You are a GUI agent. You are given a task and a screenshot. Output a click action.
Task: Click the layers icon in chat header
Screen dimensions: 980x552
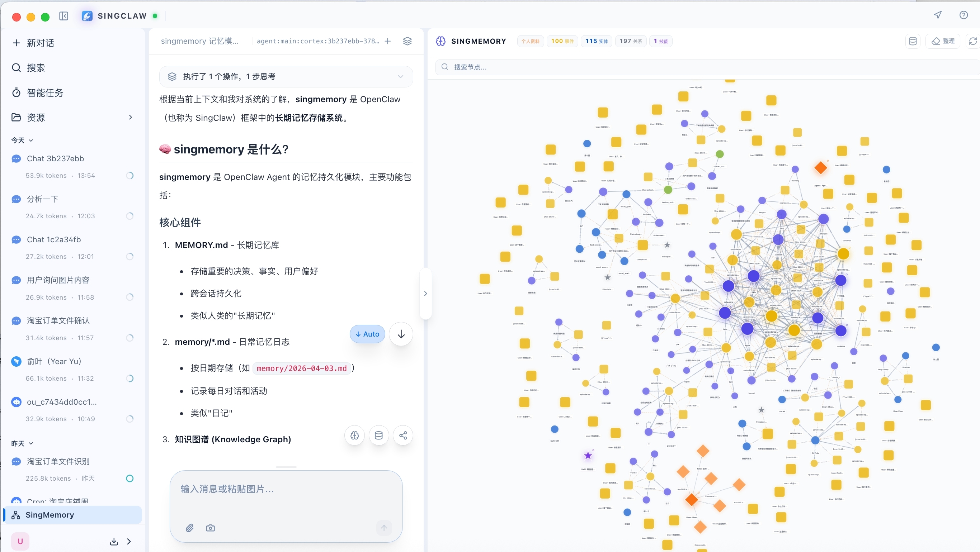pos(407,41)
